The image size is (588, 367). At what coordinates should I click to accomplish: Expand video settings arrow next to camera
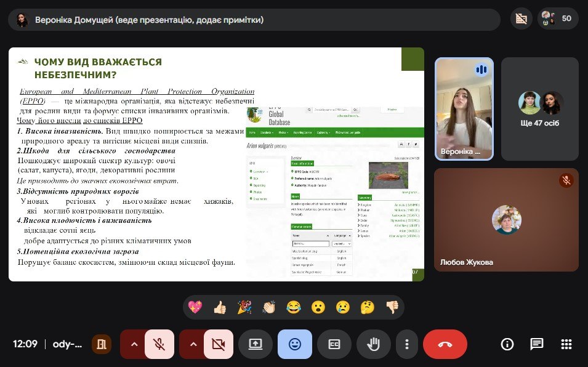pyautogui.click(x=193, y=344)
